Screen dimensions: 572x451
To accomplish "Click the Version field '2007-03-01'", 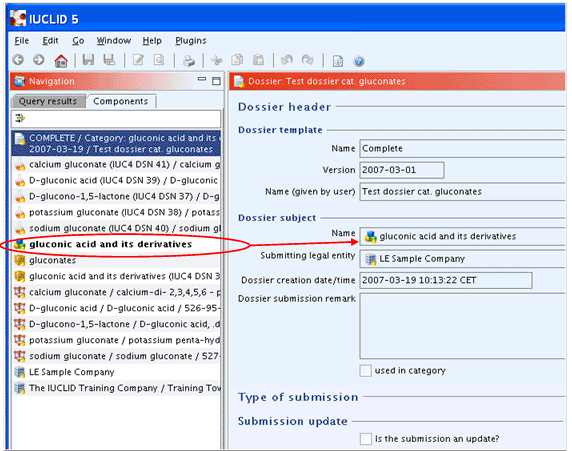I will 402,170.
